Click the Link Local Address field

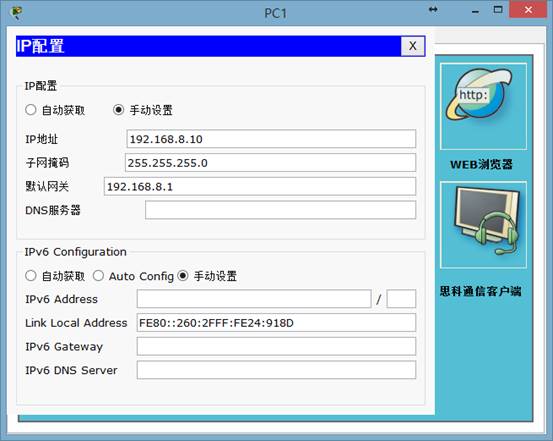click(x=276, y=322)
